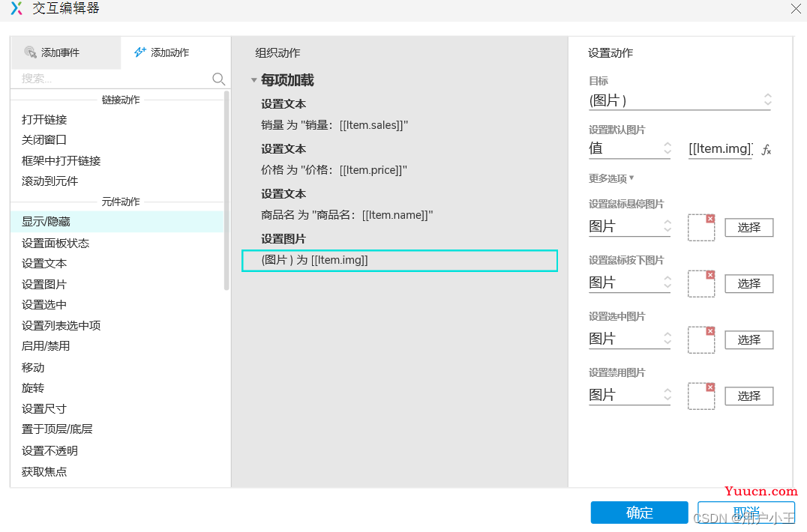Cancel with the 取消 button
Viewport: 807px width, 532px height.
click(746, 513)
